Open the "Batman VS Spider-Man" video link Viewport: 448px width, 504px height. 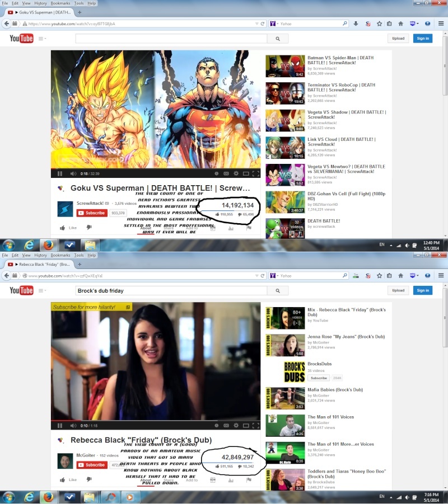[x=340, y=60]
